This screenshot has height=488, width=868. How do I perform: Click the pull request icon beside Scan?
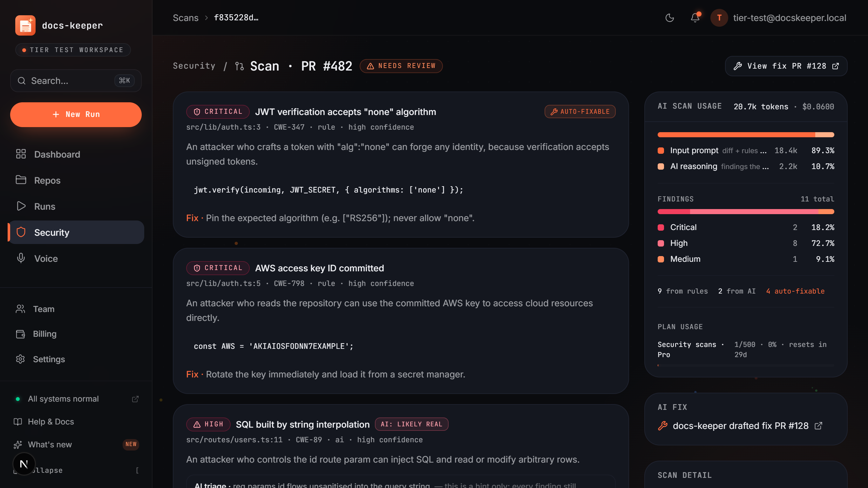[x=240, y=66]
